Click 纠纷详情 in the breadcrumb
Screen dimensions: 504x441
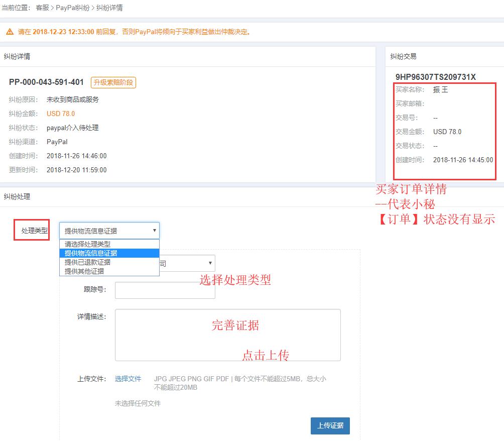(x=109, y=8)
